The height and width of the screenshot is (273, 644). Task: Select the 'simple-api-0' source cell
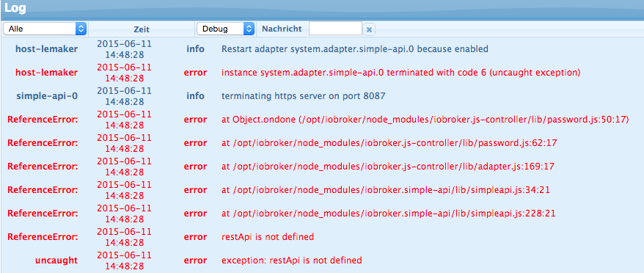point(47,96)
